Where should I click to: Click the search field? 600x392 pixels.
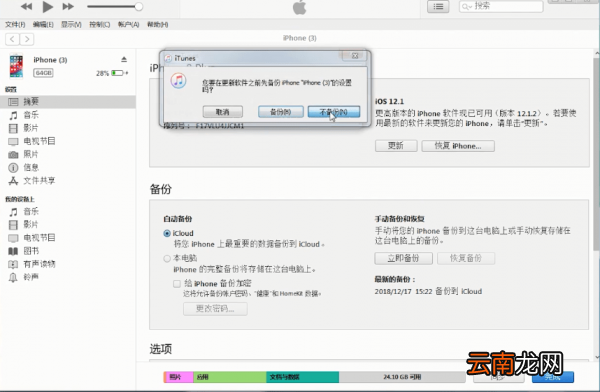[x=501, y=7]
